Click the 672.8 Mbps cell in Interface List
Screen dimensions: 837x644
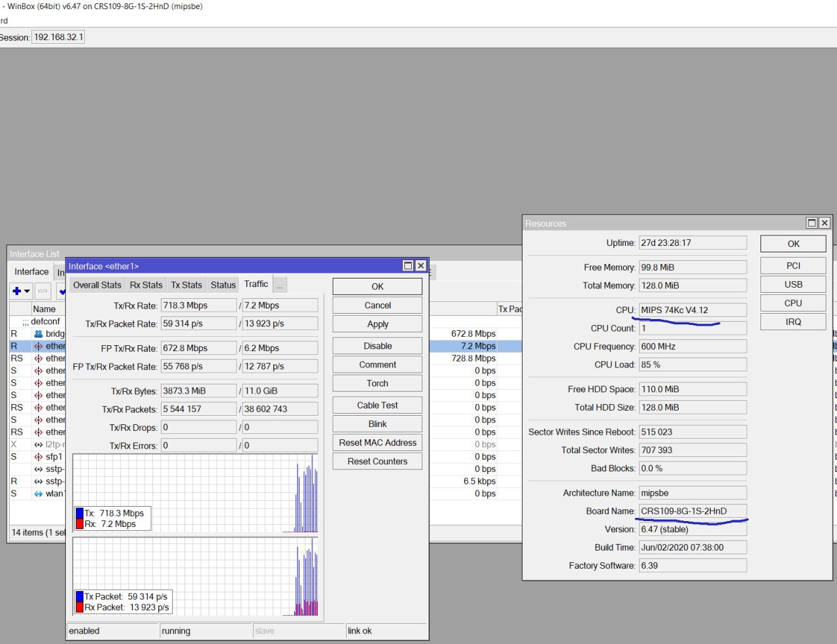[x=473, y=333]
